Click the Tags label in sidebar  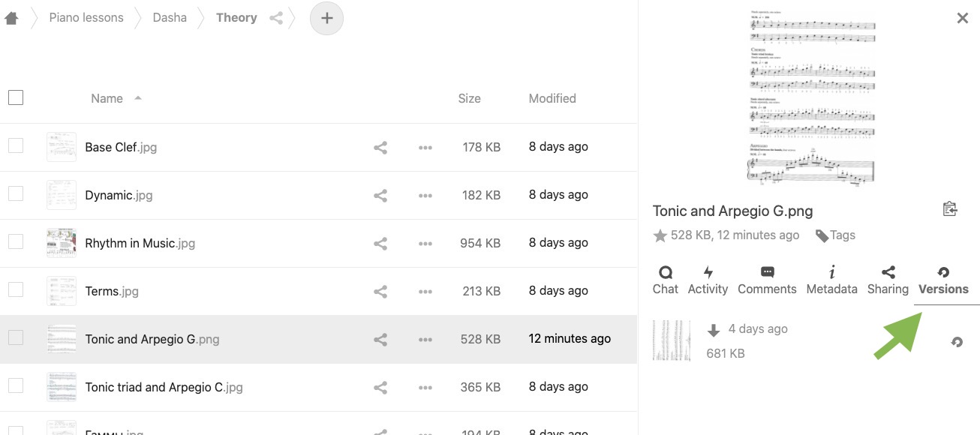[843, 235]
